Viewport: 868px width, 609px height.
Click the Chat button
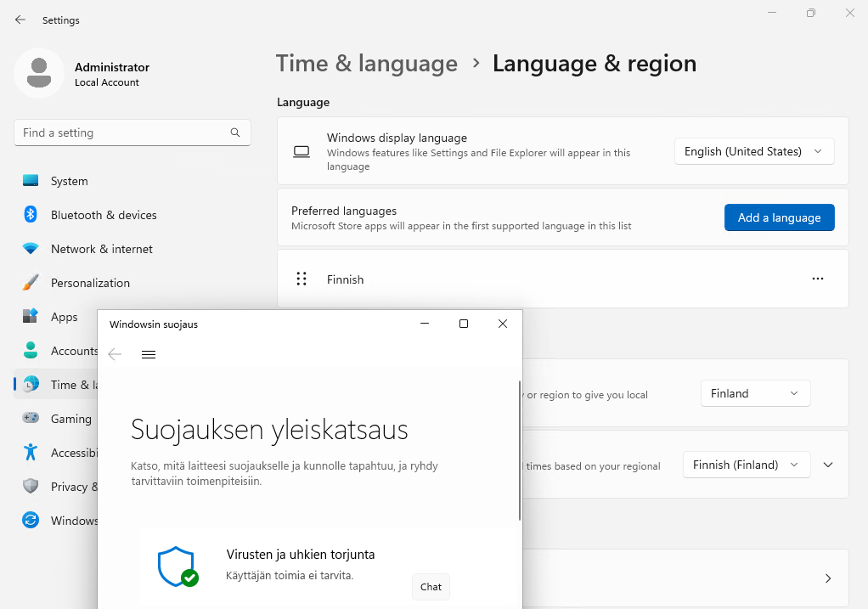pyautogui.click(x=431, y=587)
